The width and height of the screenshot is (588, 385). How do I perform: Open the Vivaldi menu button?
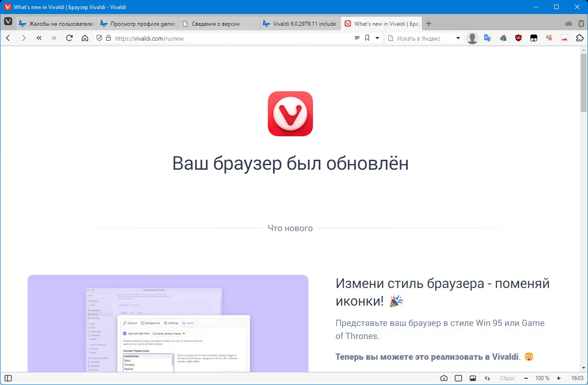point(8,21)
